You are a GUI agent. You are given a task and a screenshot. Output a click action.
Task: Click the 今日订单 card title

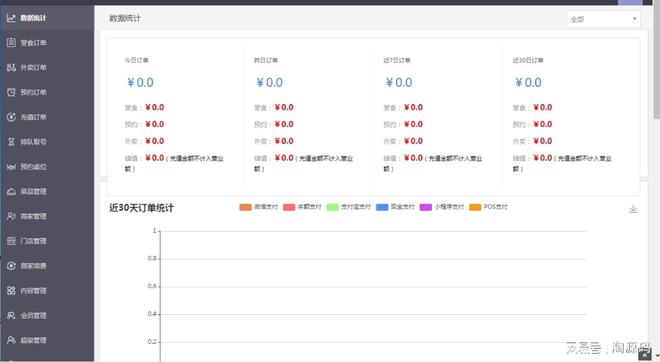[136, 60]
